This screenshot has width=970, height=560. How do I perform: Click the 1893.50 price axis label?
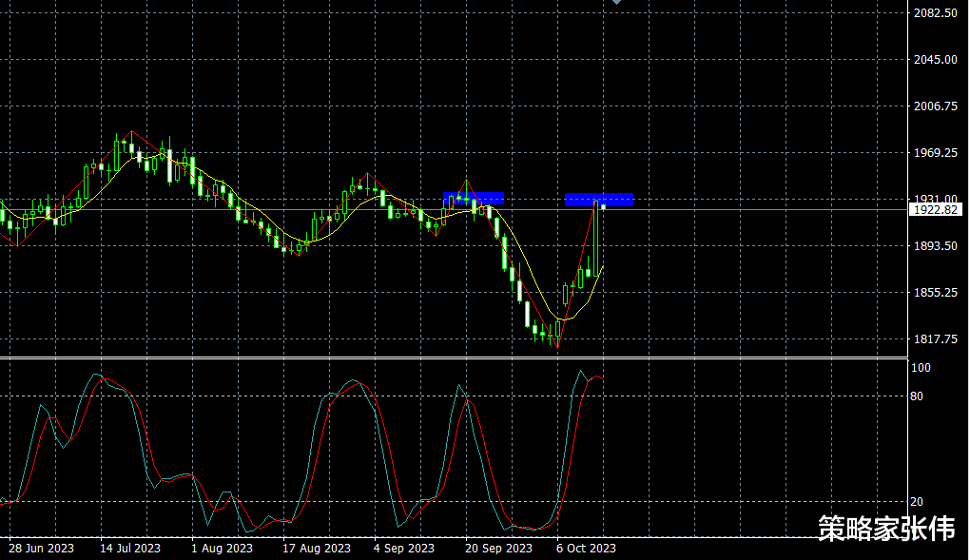936,245
